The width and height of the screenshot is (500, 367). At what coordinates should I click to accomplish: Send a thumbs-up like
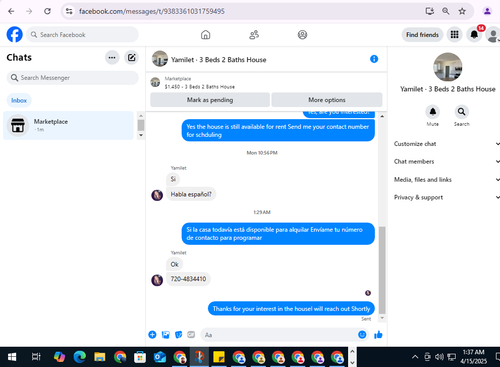point(378,335)
